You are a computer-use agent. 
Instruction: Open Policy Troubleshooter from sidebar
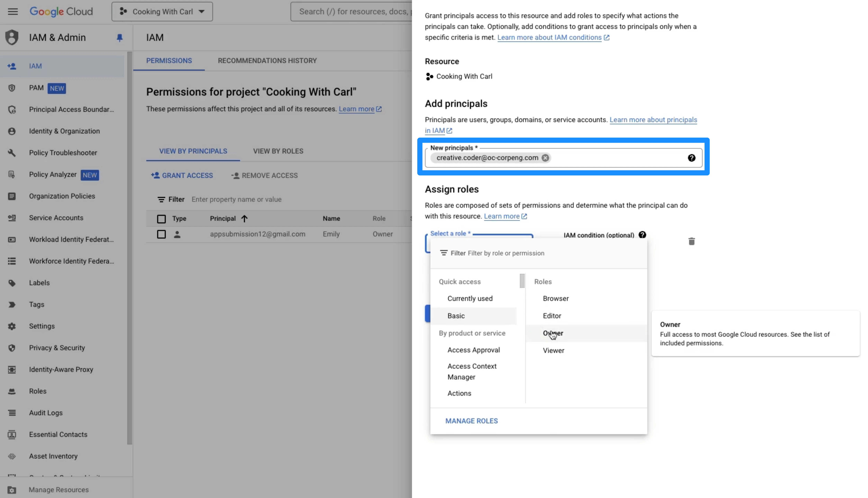[x=63, y=153]
